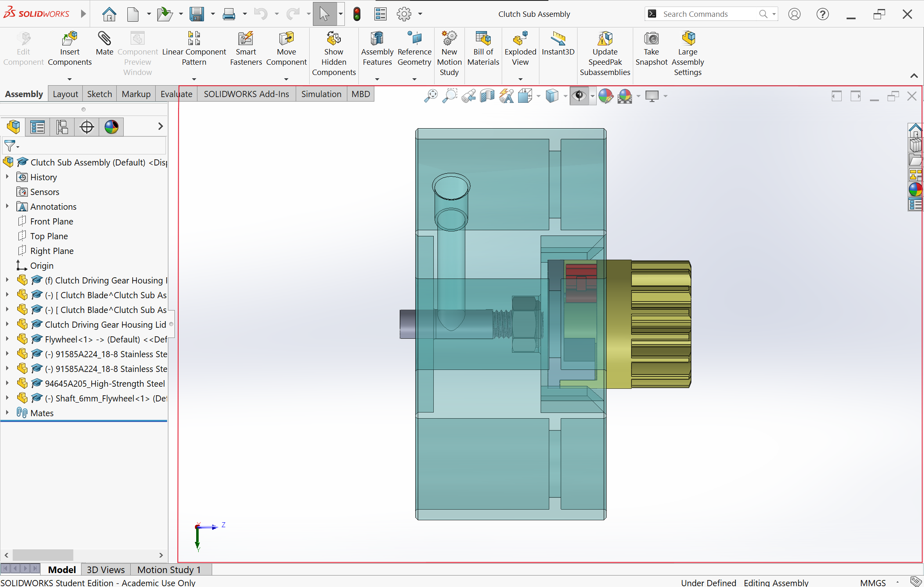The image size is (924, 587).
Task: Click the Insert Components icon
Action: coord(70,39)
